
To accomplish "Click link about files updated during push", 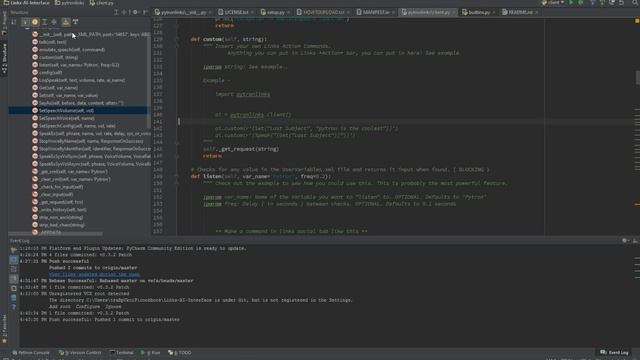I will [94, 274].
